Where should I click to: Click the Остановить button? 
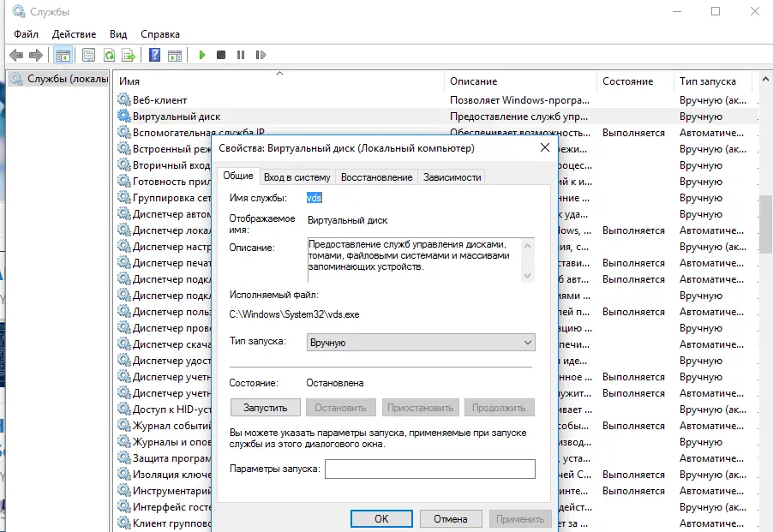341,408
